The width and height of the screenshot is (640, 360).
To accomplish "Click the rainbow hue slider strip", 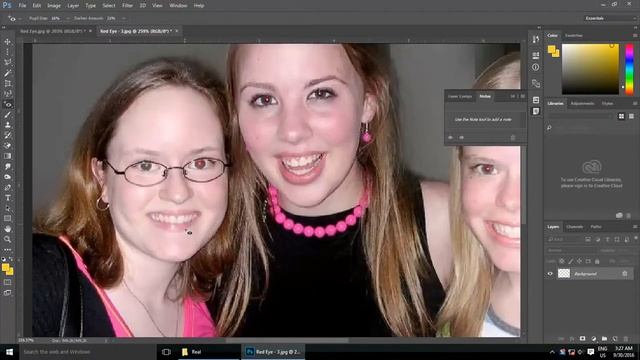I will pos(629,69).
